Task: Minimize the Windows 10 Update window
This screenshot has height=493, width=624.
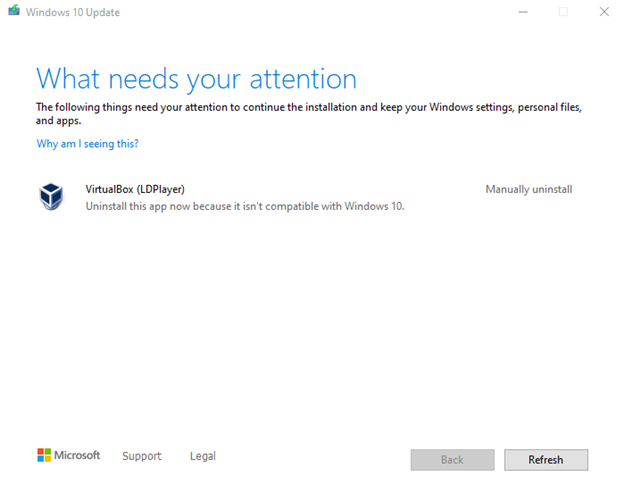Action: click(523, 12)
